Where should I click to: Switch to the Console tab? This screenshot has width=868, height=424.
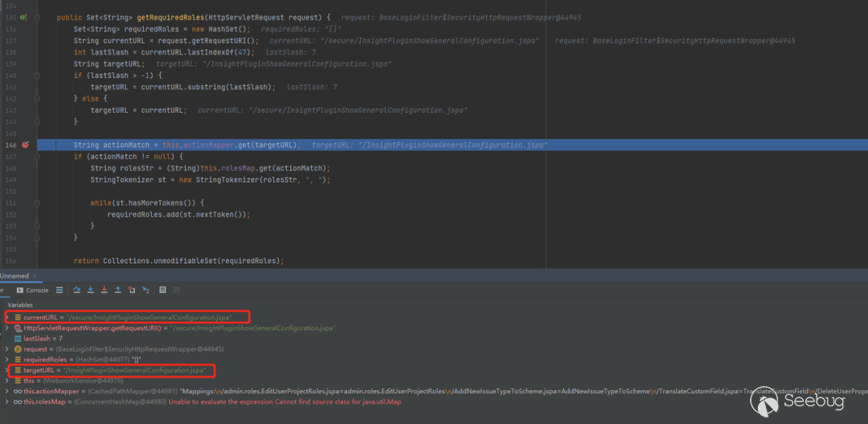pyautogui.click(x=33, y=290)
